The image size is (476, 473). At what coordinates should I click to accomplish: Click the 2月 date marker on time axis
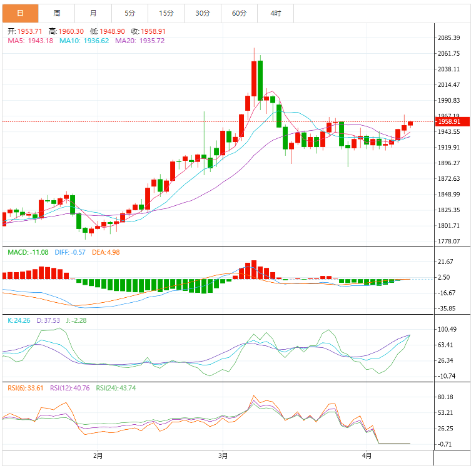pyautogui.click(x=98, y=455)
